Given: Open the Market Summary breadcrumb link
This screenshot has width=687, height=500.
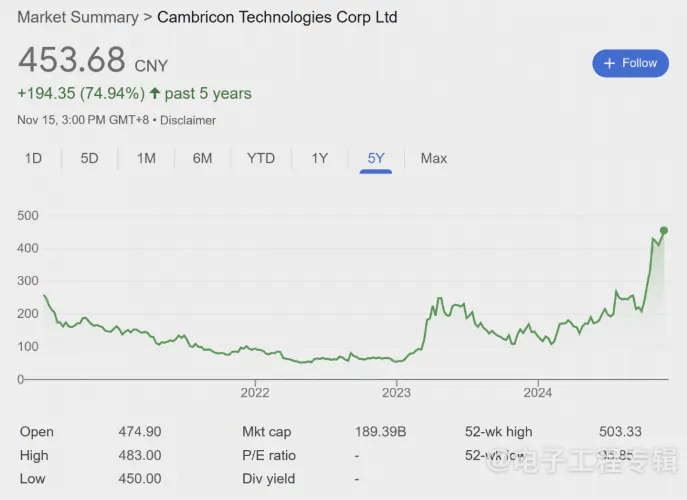Looking at the screenshot, I should (78, 17).
